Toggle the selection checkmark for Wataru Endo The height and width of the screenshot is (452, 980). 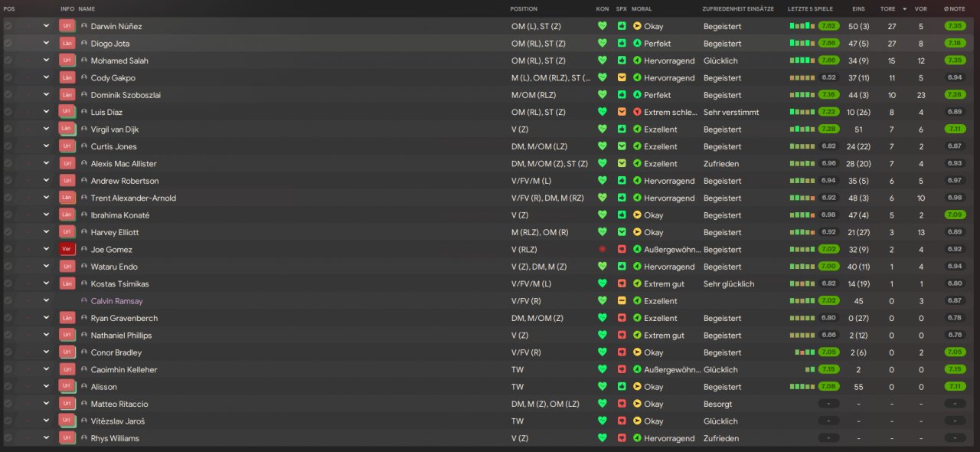pos(8,267)
